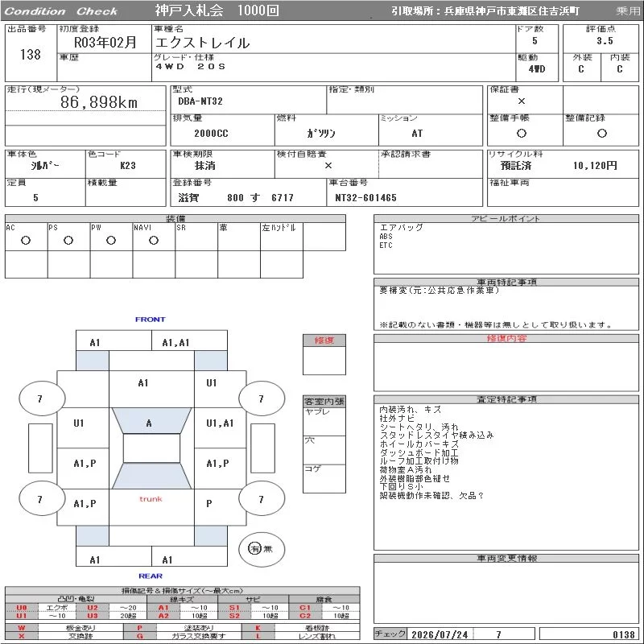Click the U0 legend code
Image resolution: width=644 pixels, height=644 pixels.
coord(22,608)
